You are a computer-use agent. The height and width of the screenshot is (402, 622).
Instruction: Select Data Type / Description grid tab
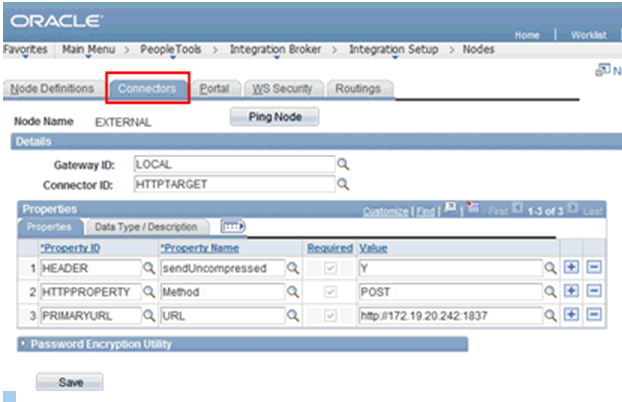(146, 227)
